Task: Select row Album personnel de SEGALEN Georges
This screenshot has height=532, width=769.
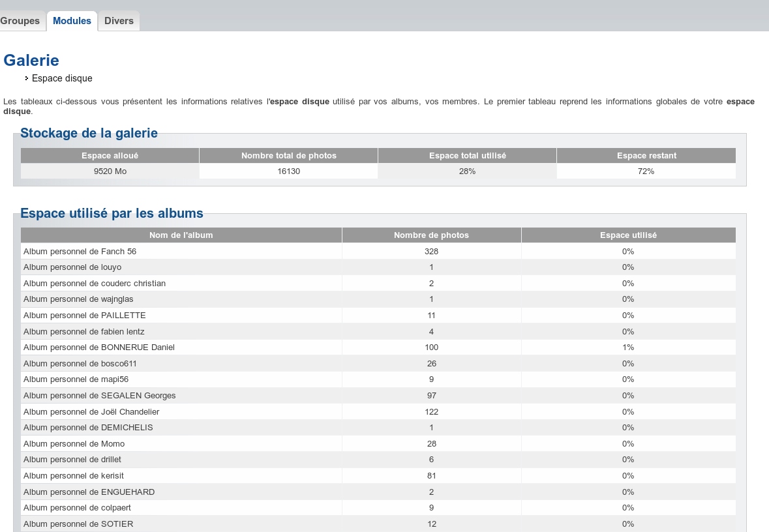Action: [x=378, y=396]
